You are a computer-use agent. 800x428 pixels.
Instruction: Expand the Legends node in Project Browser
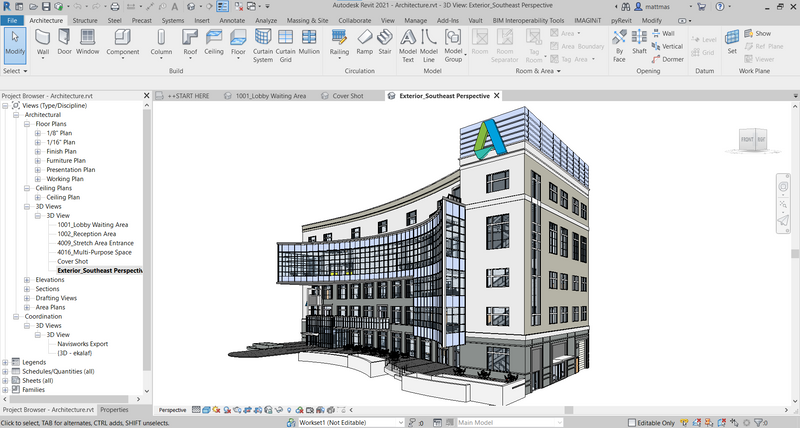pyautogui.click(x=5, y=362)
